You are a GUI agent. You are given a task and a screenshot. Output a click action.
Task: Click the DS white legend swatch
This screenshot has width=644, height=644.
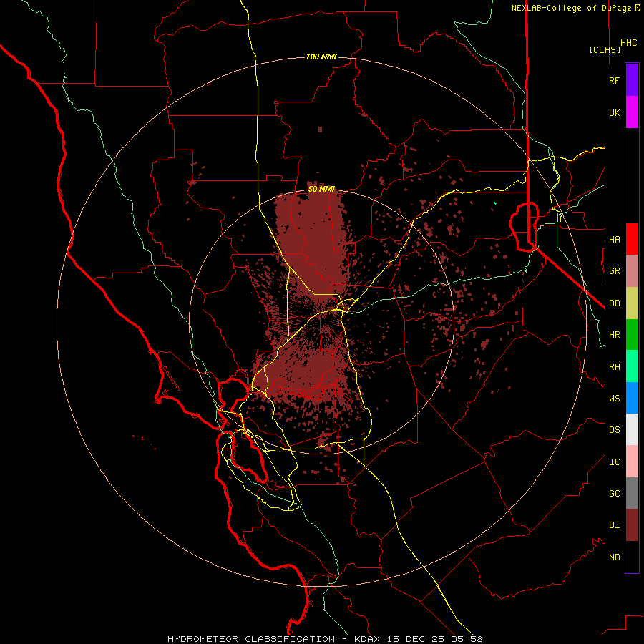[x=632, y=429]
